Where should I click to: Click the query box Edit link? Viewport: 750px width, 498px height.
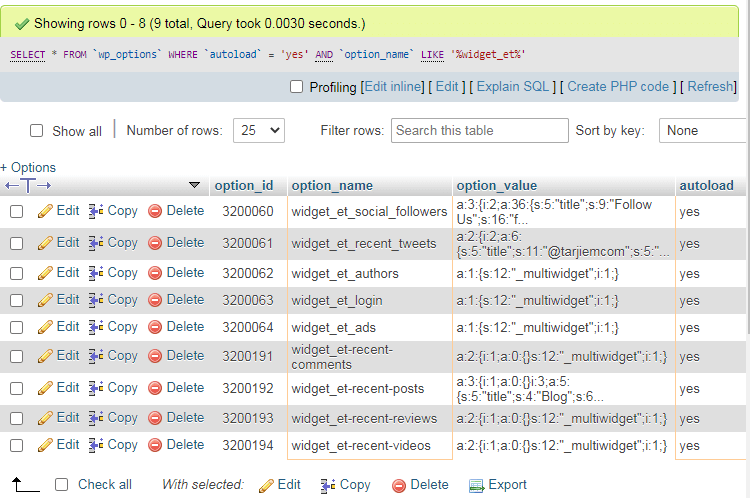pyautogui.click(x=447, y=87)
